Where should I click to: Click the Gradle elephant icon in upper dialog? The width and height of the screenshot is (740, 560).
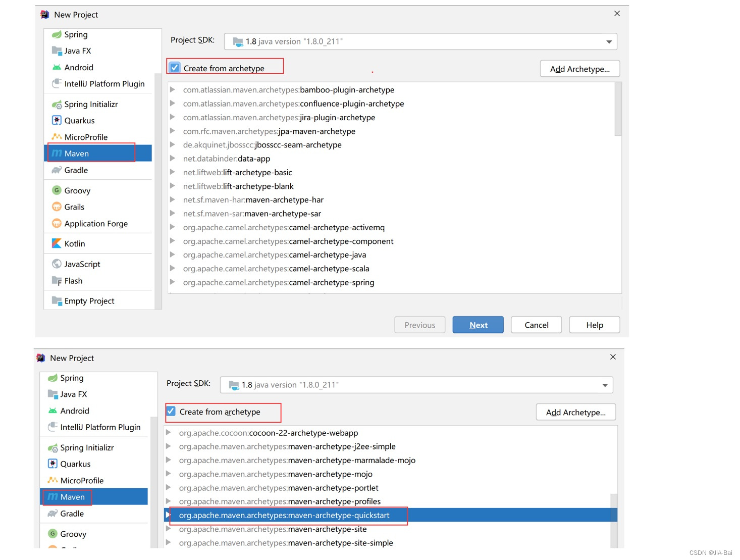point(57,170)
